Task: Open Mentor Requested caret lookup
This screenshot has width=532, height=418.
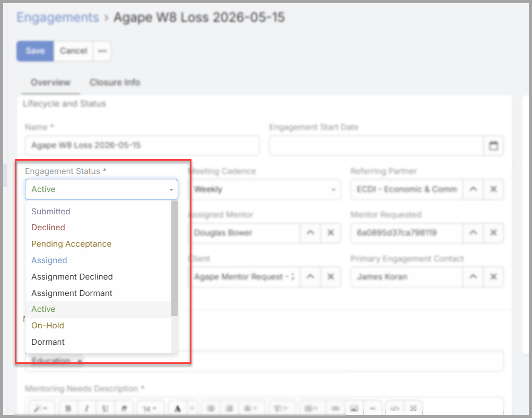Action: [473, 233]
